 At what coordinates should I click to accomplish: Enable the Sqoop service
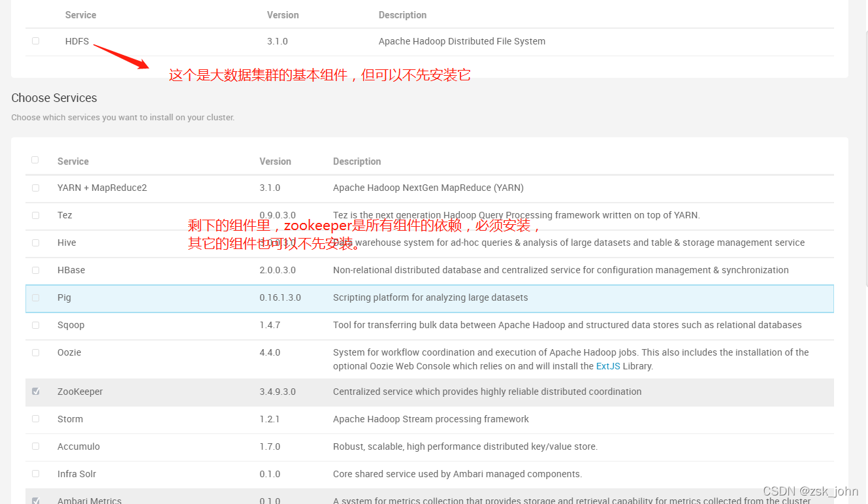pos(35,325)
